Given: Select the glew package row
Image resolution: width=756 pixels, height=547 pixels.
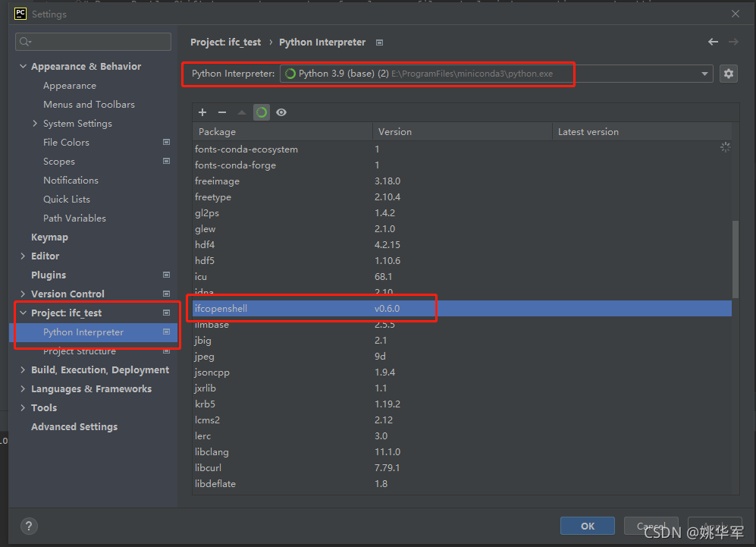Looking at the screenshot, I should pos(462,228).
